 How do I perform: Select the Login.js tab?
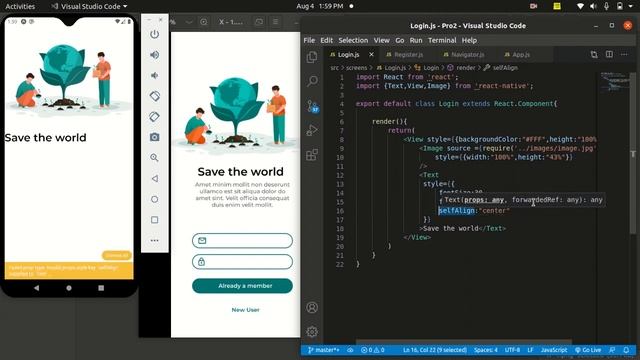[x=348, y=54]
